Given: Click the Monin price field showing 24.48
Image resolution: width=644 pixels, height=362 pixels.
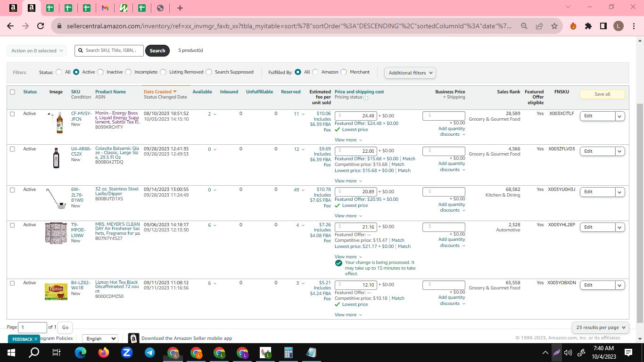Looking at the screenshot, I should point(356,116).
